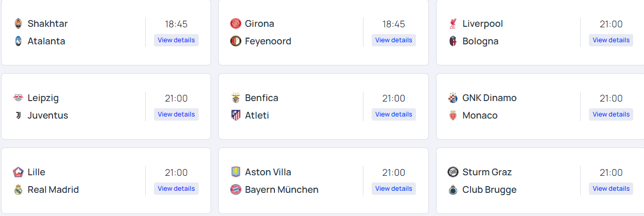Select the Sturm Graz team name
Viewport: 644px width, 216px height.
(x=487, y=172)
